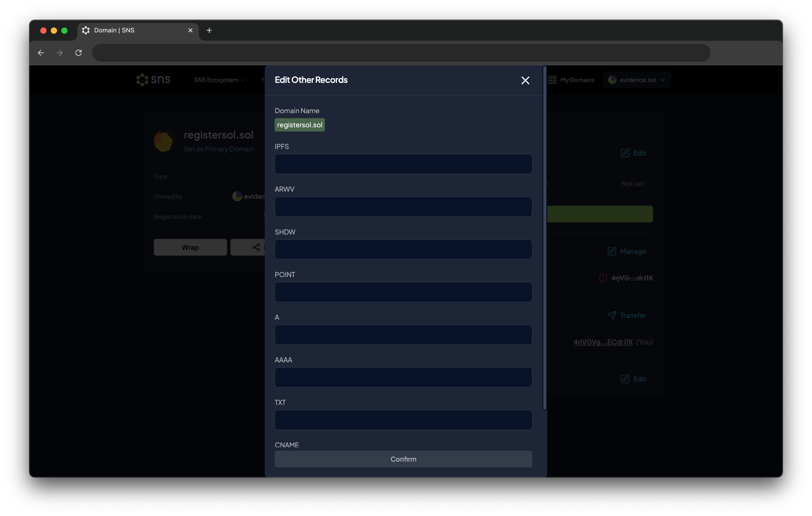
Task: Click the share icon beside Wrap
Action: tap(256, 247)
